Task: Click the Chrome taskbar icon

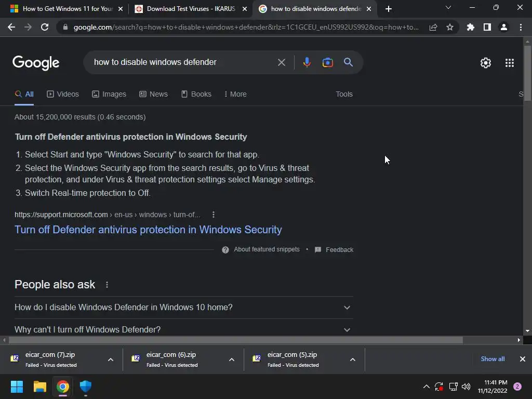Action: point(63,387)
